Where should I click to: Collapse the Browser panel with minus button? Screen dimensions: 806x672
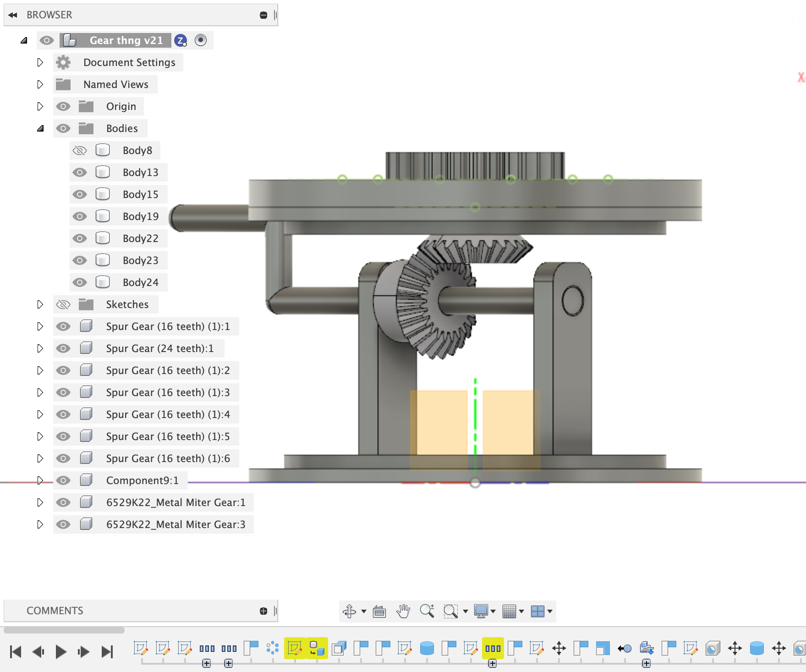coord(263,15)
